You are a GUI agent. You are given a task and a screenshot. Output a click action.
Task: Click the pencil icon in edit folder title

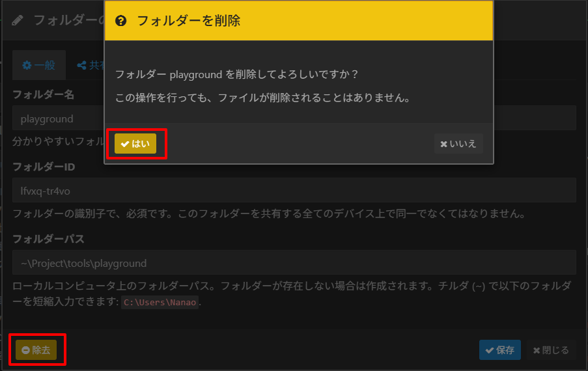point(18,20)
